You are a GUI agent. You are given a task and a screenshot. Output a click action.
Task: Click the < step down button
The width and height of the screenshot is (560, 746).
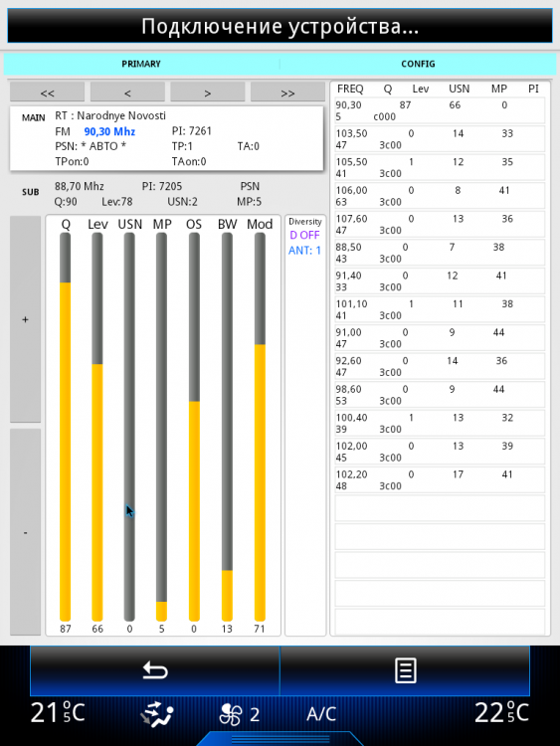127,93
